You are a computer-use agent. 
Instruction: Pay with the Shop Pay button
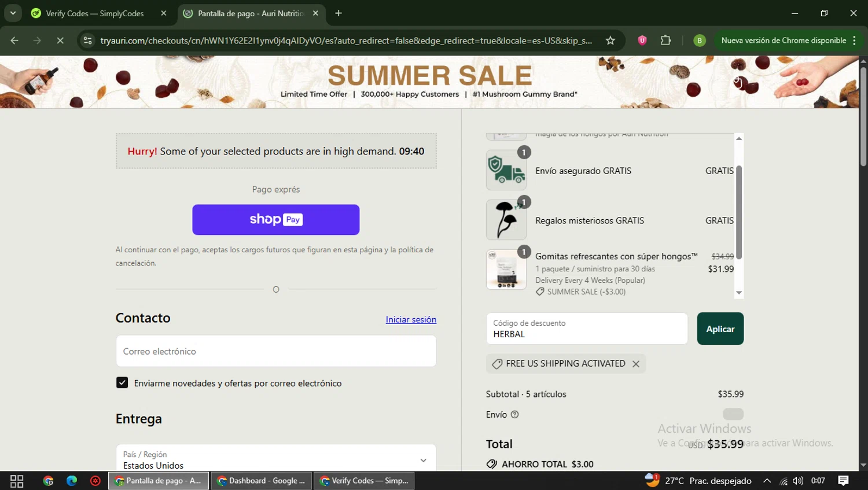click(x=275, y=220)
